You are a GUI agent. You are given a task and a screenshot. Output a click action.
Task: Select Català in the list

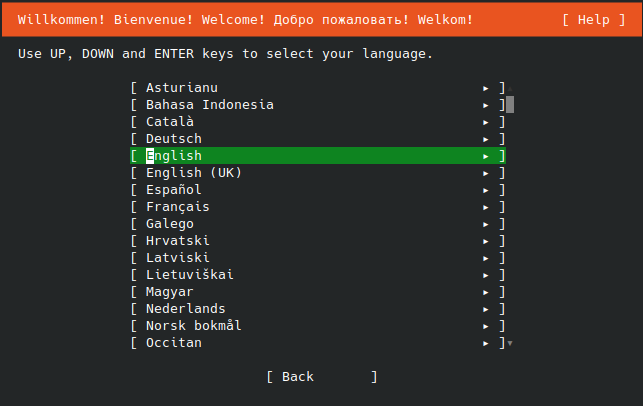point(318,122)
